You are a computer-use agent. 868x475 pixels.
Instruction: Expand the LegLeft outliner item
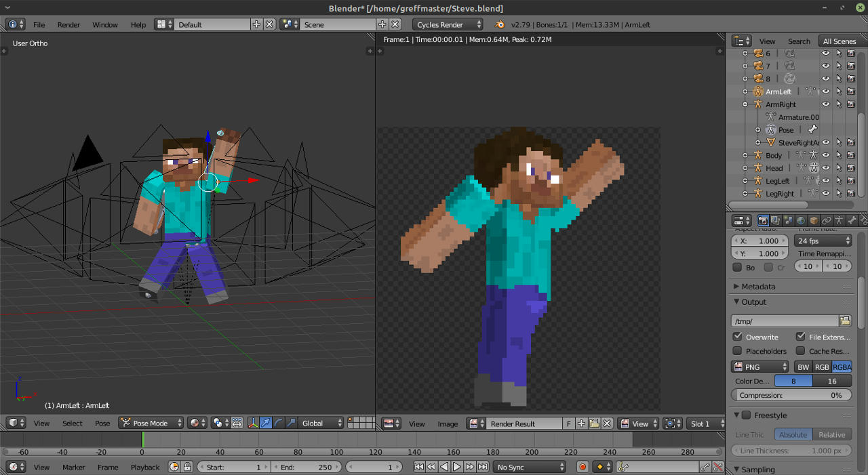tap(745, 181)
